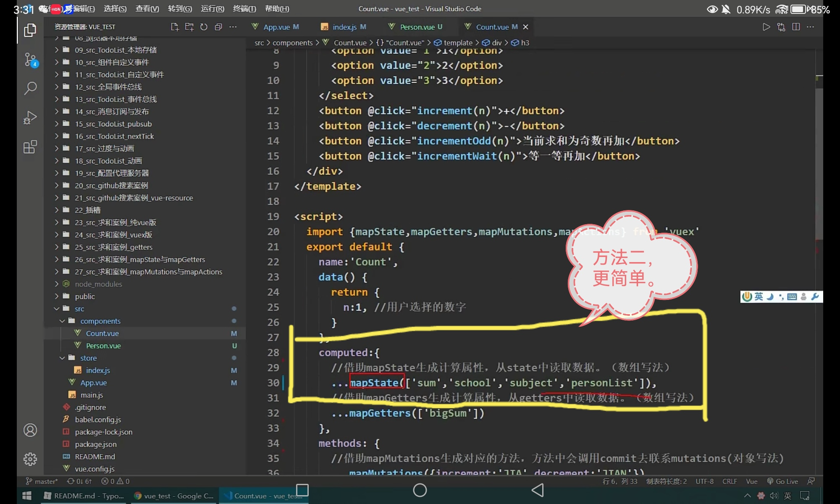Open the Manage gear icon
The width and height of the screenshot is (840, 504).
[30, 459]
